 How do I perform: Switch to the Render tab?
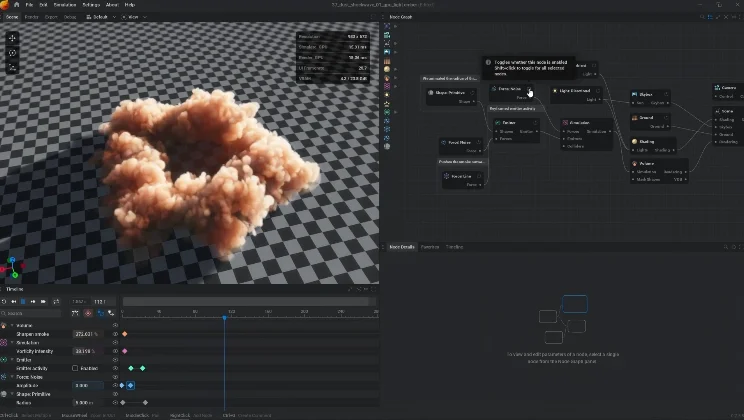point(31,17)
